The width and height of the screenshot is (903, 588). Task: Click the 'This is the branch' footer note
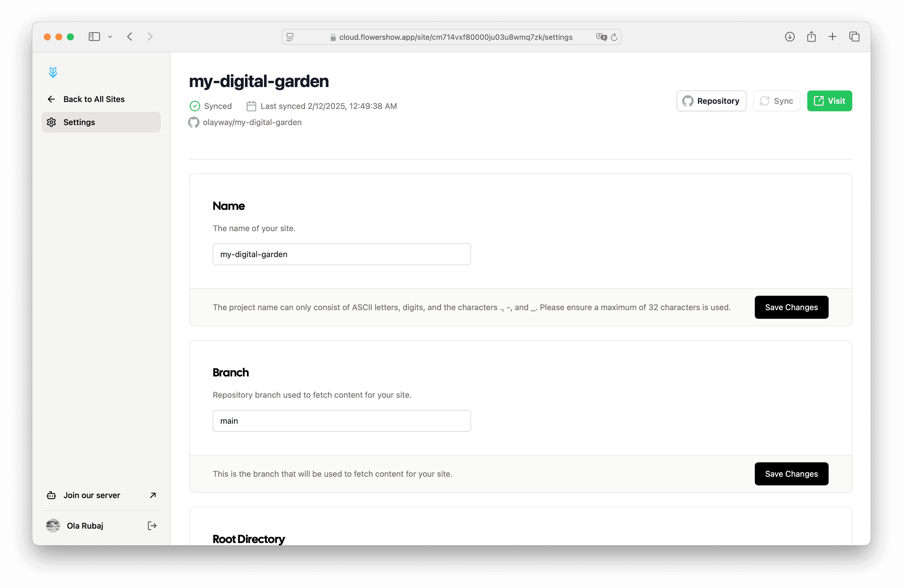coord(332,474)
